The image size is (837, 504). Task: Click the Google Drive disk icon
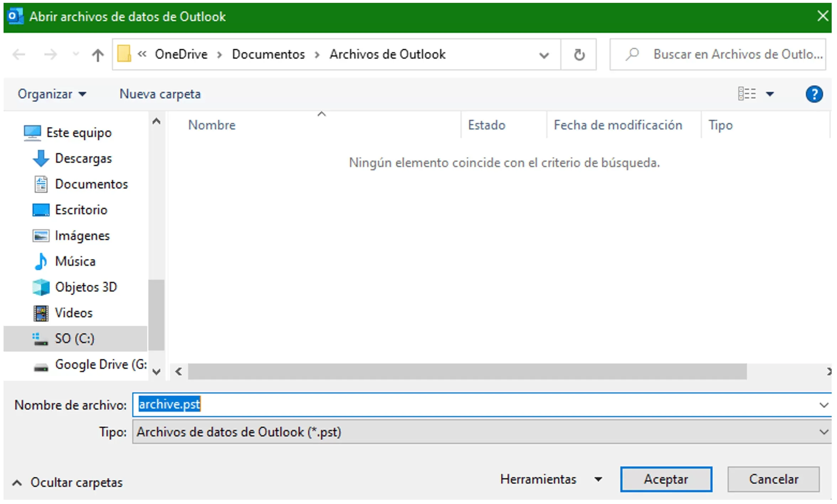point(41,367)
